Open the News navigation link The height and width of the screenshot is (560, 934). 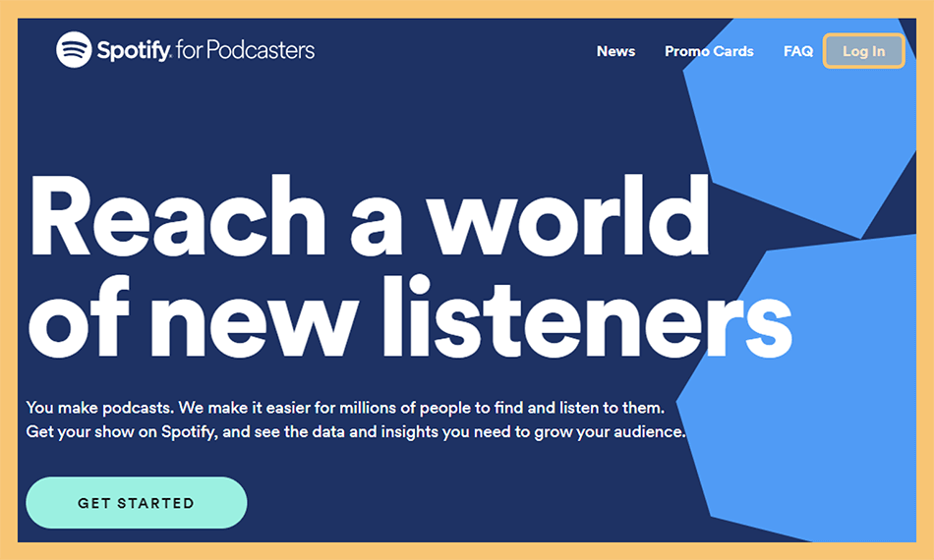click(x=615, y=51)
